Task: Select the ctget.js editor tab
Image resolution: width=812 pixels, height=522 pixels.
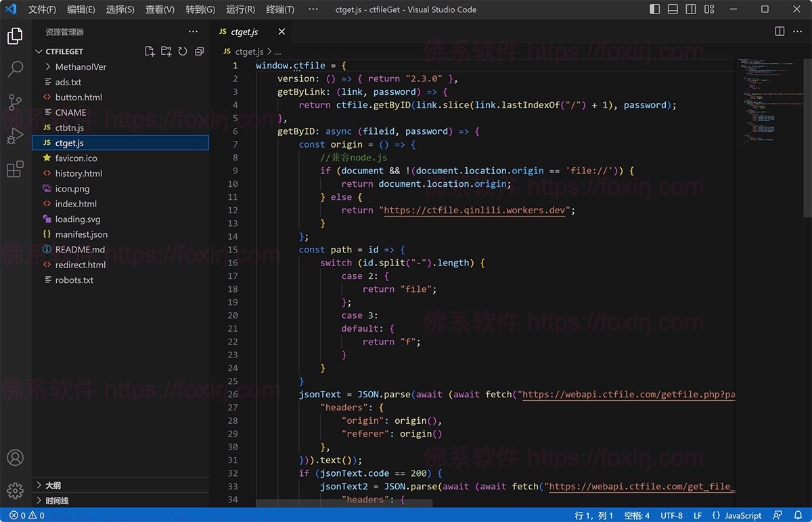Action: pos(244,31)
